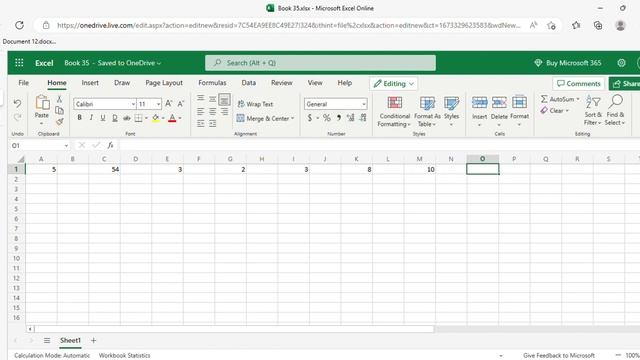Decrease font size with smaller A icon
Screen dimensions: 640x360
pos(181,104)
